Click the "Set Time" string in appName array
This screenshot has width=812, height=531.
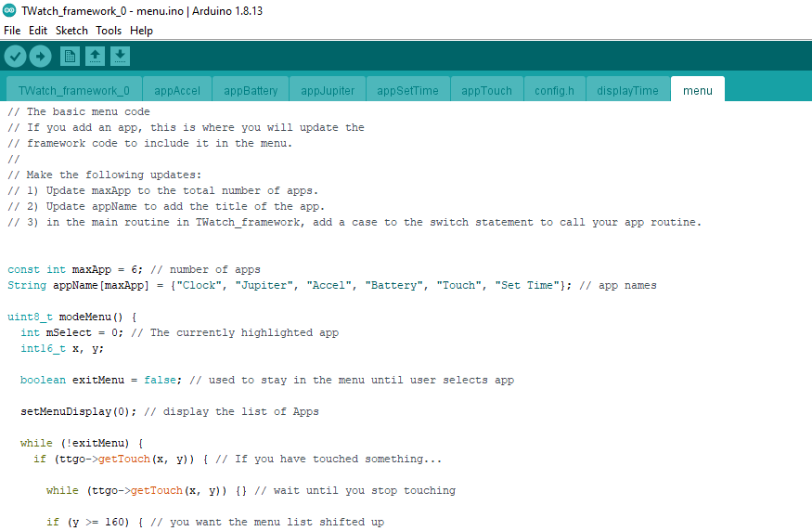[x=530, y=285]
